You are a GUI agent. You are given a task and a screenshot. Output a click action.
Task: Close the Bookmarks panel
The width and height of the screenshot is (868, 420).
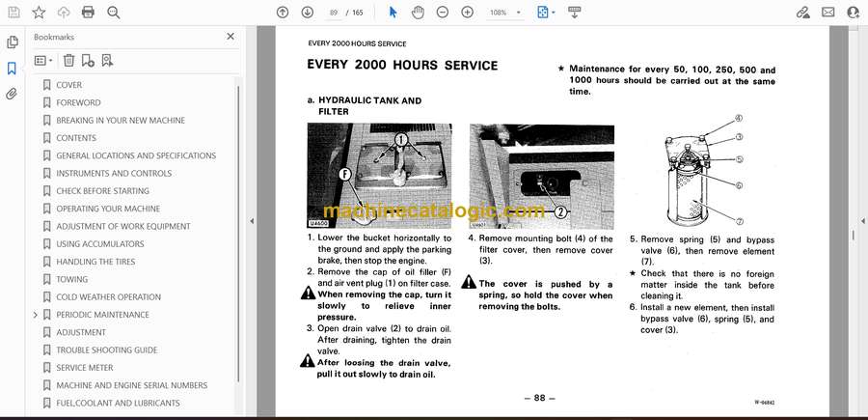pyautogui.click(x=231, y=37)
